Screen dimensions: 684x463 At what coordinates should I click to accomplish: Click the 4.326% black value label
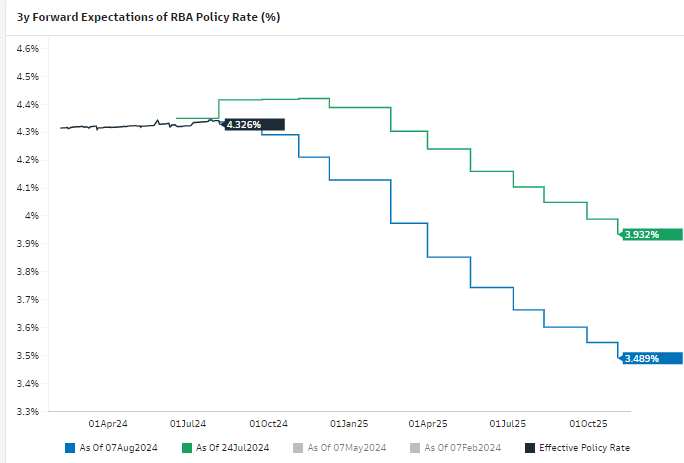pyautogui.click(x=244, y=124)
